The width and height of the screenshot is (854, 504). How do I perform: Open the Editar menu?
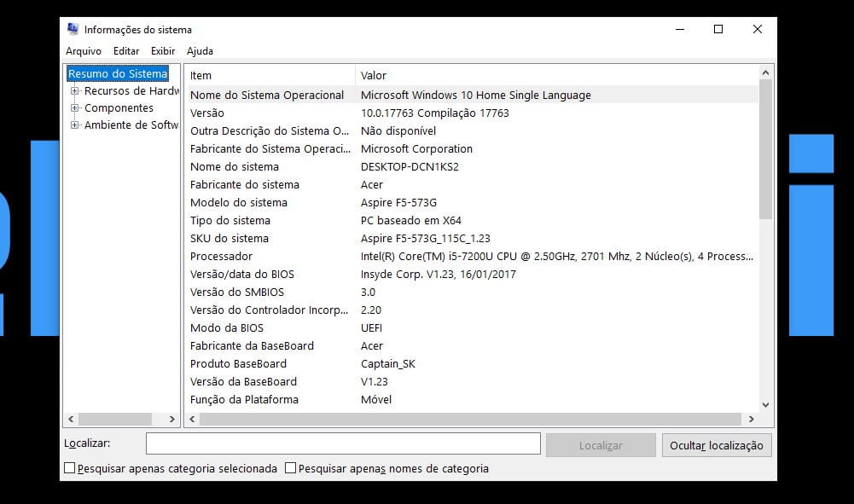tap(125, 51)
